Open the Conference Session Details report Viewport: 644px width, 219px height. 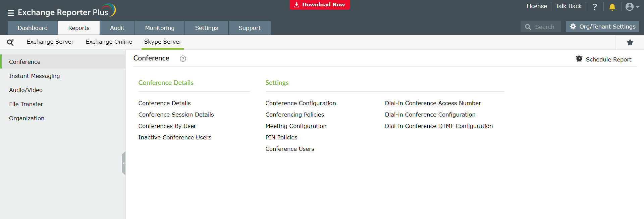tap(176, 115)
